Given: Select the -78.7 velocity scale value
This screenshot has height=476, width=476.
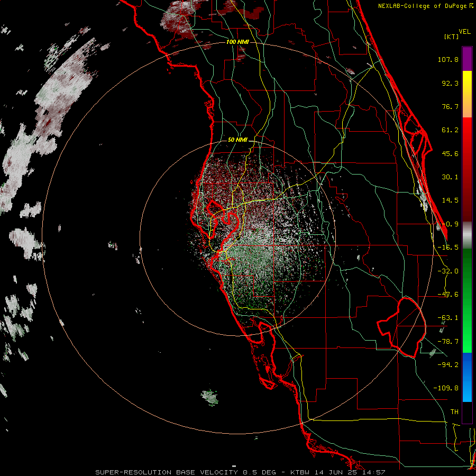Looking at the screenshot, I should coord(448,342).
